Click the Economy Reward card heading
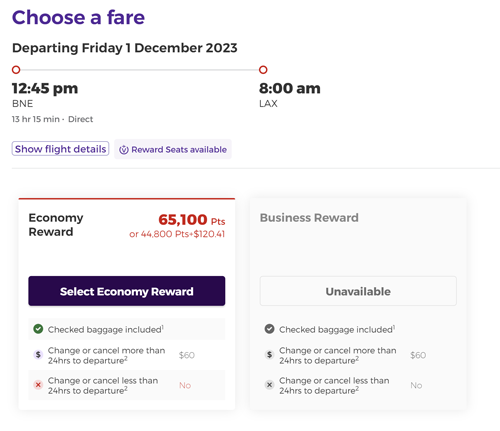The width and height of the screenshot is (500, 431). 56,225
